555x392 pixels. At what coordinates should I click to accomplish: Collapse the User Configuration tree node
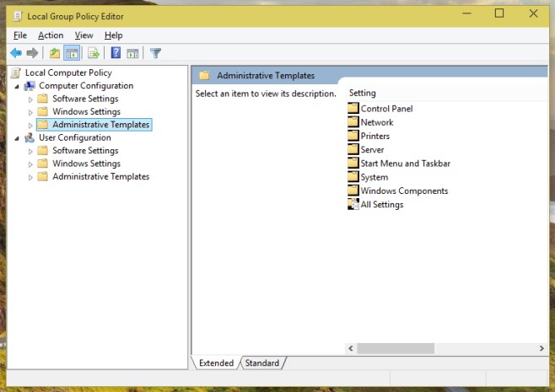tap(17, 138)
